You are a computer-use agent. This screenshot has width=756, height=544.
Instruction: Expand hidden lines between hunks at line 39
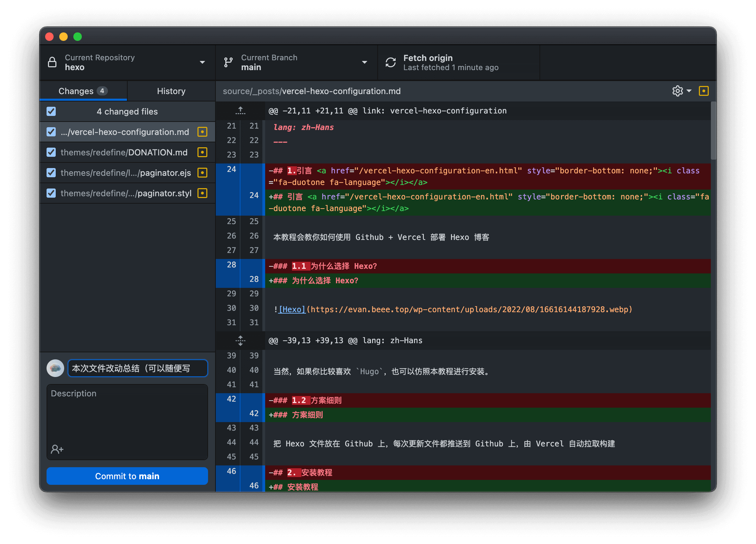240,340
